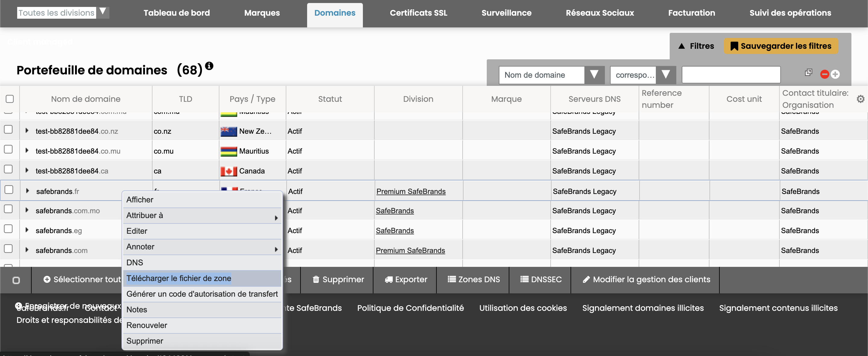Screen dimensions: 868x356
Task: Select the safebrands.com.mo row checkbox
Action: tap(8, 209)
